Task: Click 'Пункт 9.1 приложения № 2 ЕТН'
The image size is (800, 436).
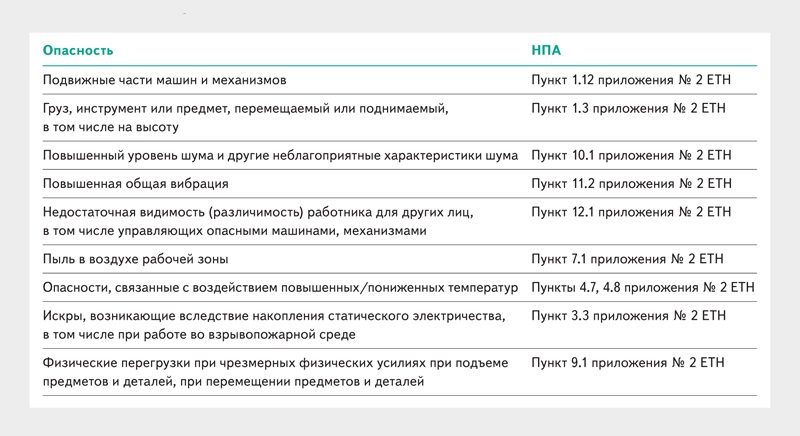Action: pos(628,362)
